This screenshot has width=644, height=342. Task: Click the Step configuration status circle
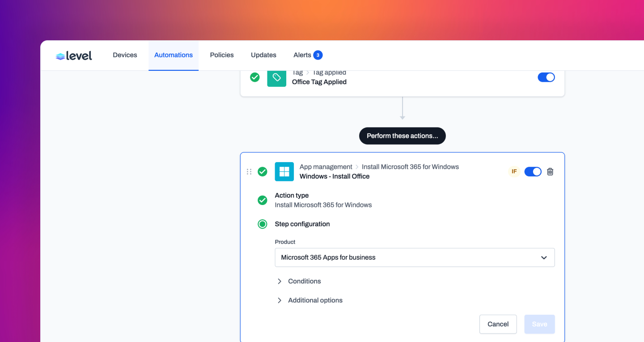tap(263, 224)
